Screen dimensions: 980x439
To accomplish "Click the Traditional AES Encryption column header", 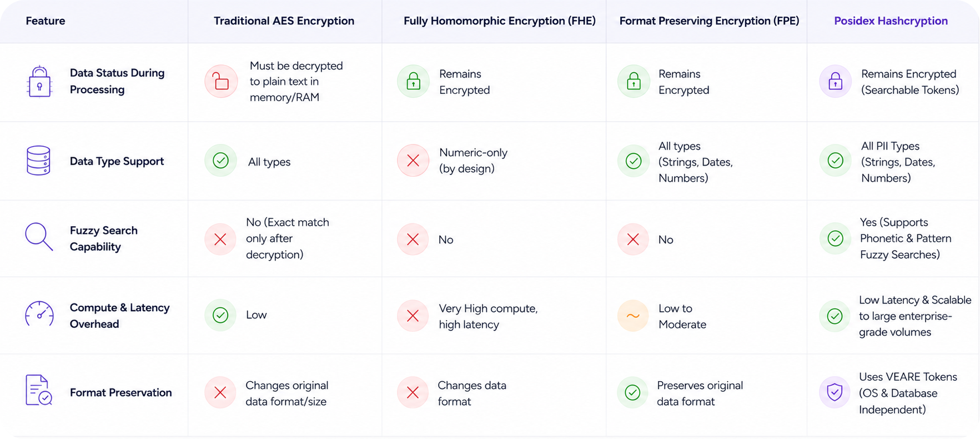I will (x=284, y=21).
